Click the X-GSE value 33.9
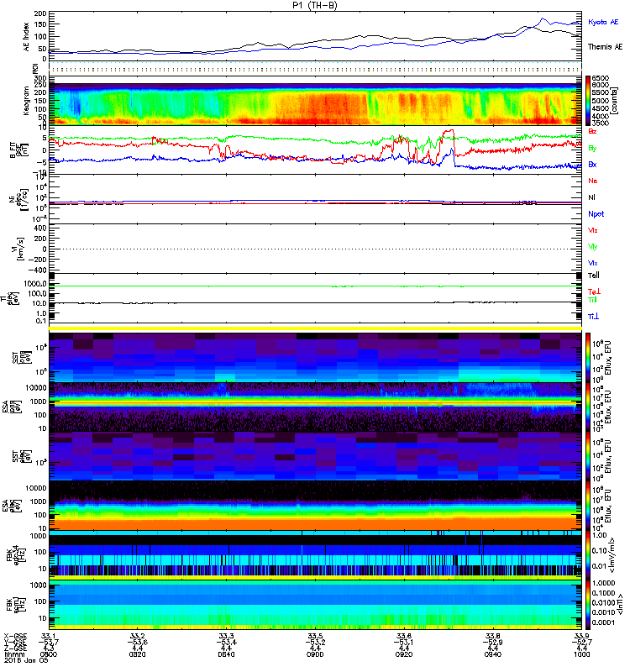The width and height of the screenshot is (630, 672). (581, 636)
